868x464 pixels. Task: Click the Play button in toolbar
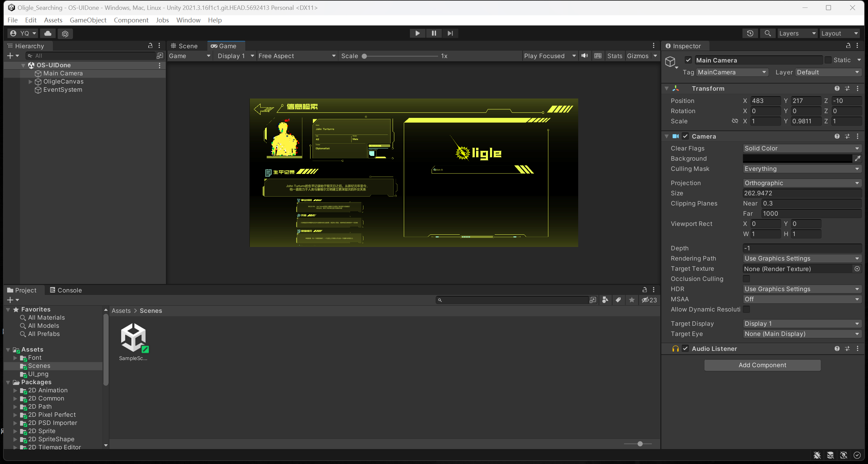pos(417,33)
